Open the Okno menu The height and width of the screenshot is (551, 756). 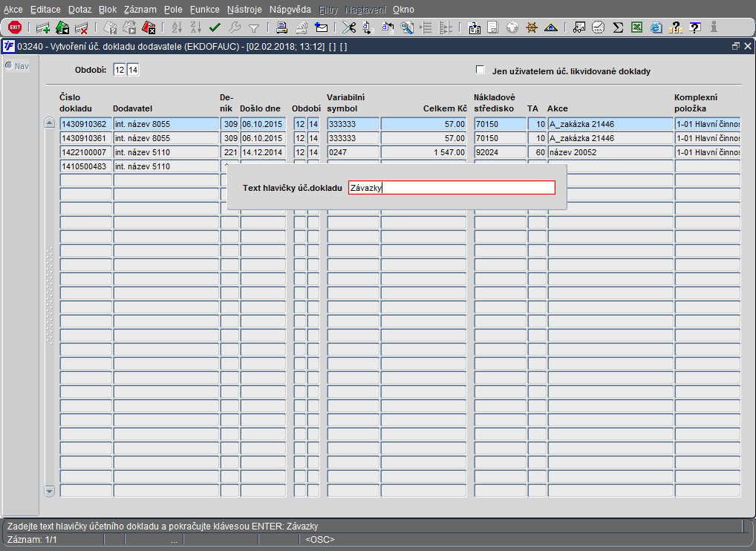[x=403, y=10]
